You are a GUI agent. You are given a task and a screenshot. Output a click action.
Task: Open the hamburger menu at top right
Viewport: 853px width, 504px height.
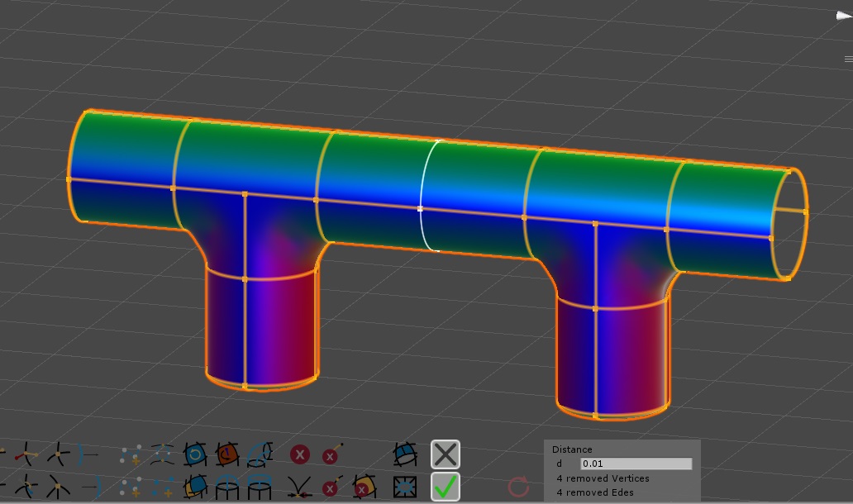pos(849,59)
